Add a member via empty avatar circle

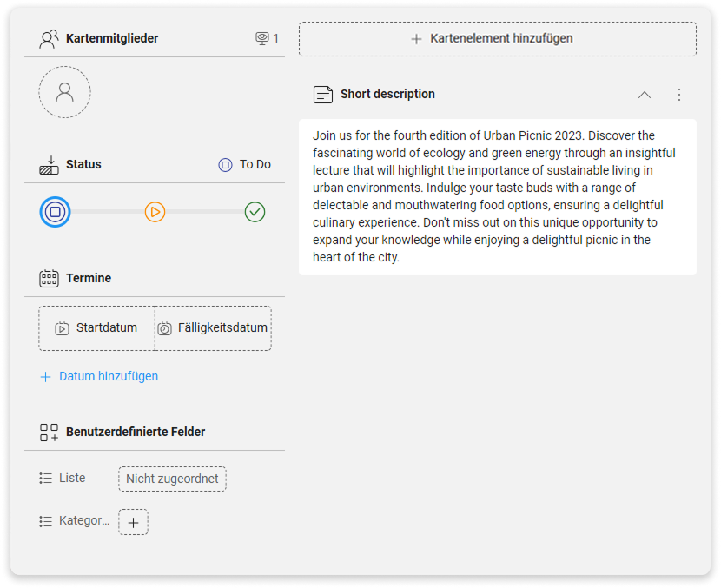click(64, 92)
